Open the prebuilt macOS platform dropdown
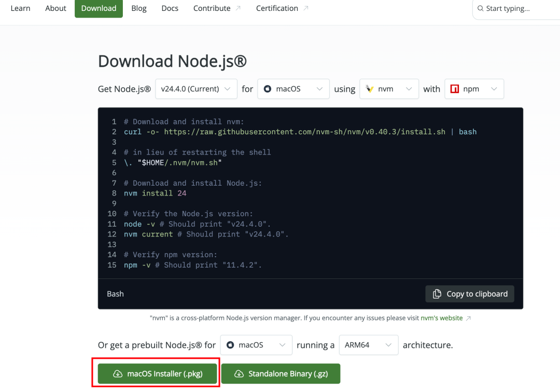 [x=256, y=345]
